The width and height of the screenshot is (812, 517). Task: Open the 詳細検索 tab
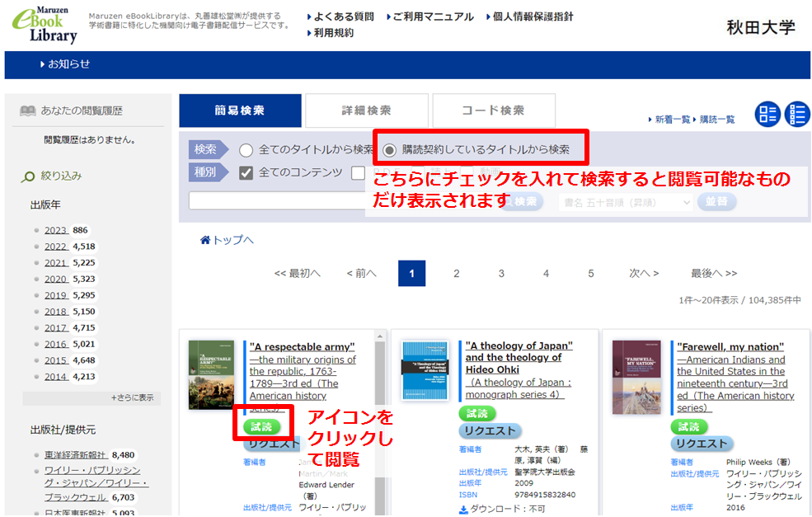(367, 110)
